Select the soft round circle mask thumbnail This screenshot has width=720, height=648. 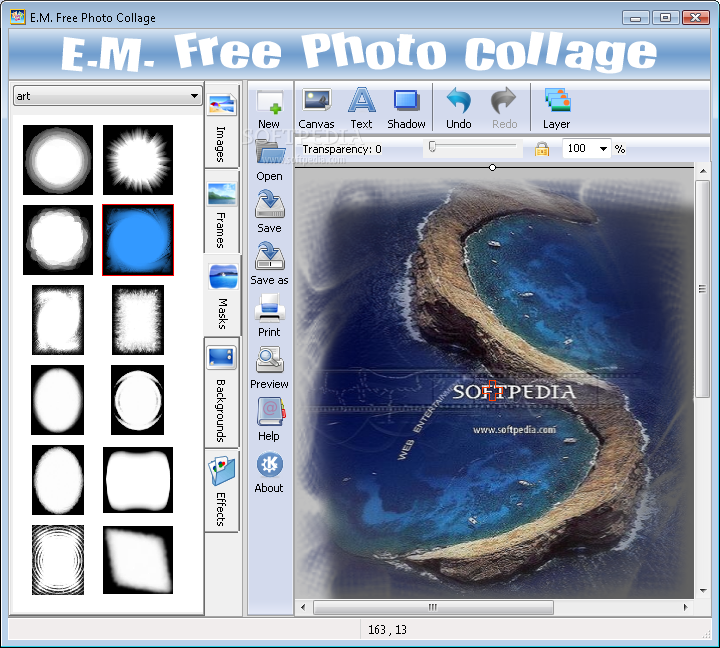[x=58, y=160]
